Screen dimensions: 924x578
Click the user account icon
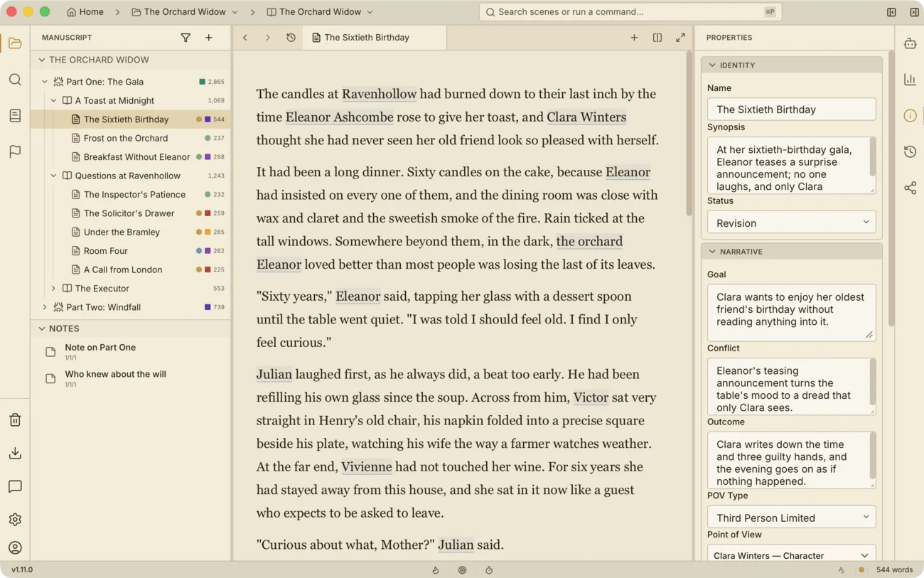tap(15, 548)
